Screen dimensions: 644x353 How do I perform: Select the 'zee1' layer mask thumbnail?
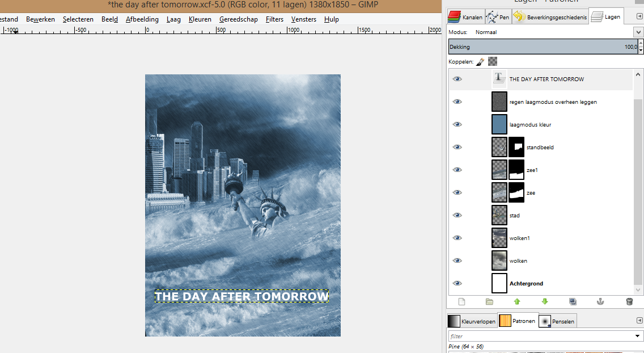tap(516, 170)
